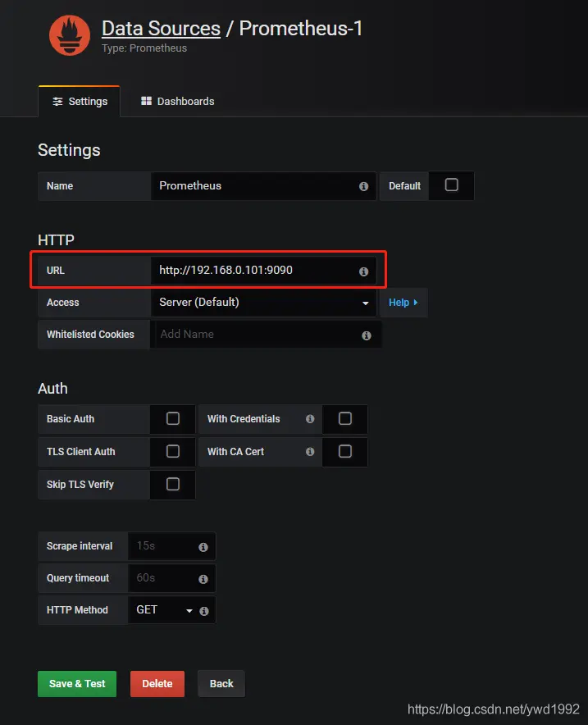Click the Query timeout input field
The image size is (588, 725).
[x=171, y=578]
